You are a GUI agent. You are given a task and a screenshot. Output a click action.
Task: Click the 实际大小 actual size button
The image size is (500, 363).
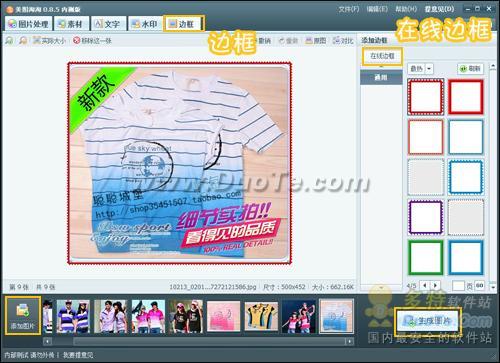pyautogui.click(x=49, y=41)
